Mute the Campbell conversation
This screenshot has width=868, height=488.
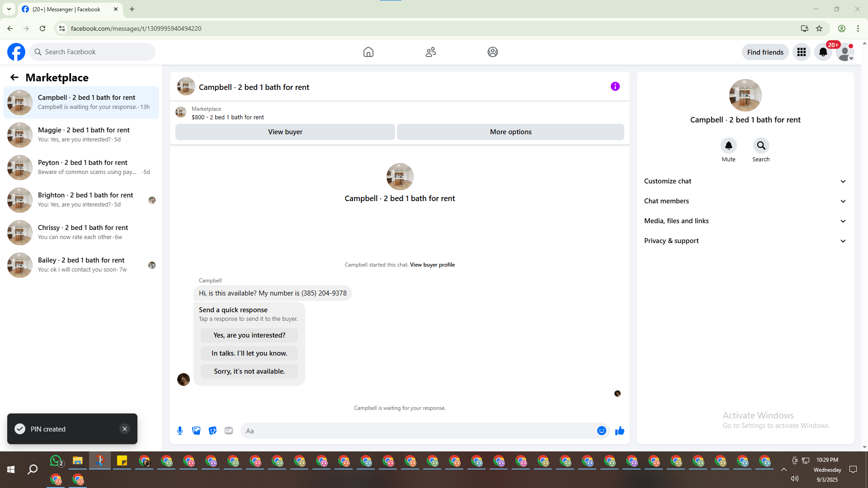[729, 145]
